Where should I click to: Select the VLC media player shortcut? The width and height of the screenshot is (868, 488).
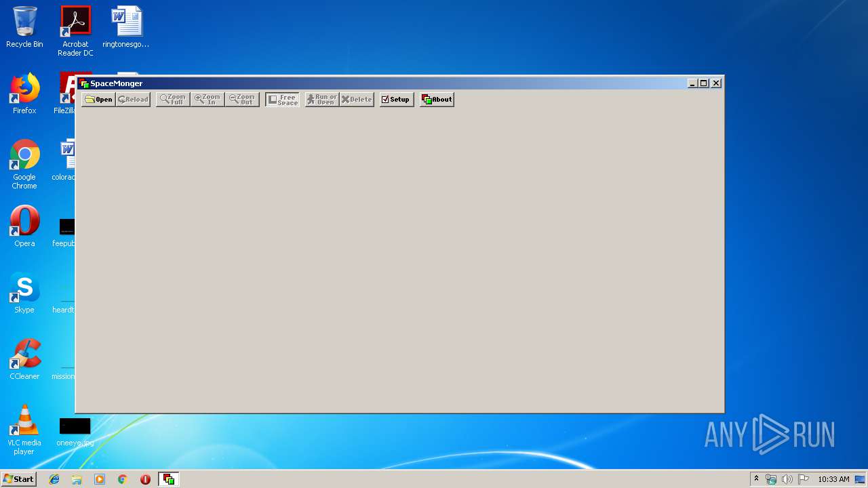(24, 430)
